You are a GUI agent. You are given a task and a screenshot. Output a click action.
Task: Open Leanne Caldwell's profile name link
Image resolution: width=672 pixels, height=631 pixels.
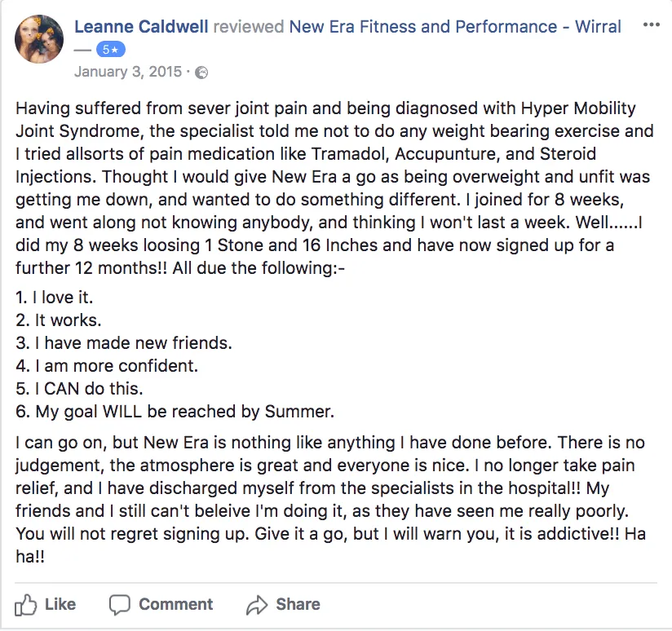(x=141, y=27)
